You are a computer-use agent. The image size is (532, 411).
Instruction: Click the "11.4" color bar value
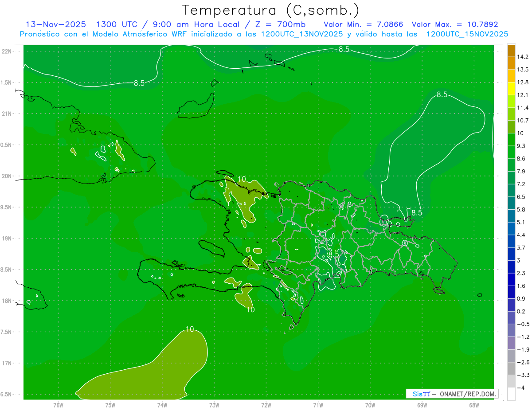coord(523,108)
